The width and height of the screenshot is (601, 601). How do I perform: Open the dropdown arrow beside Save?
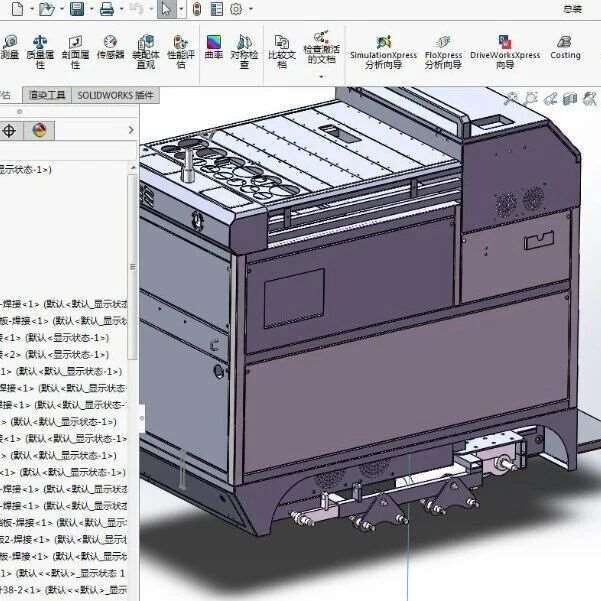coord(92,9)
